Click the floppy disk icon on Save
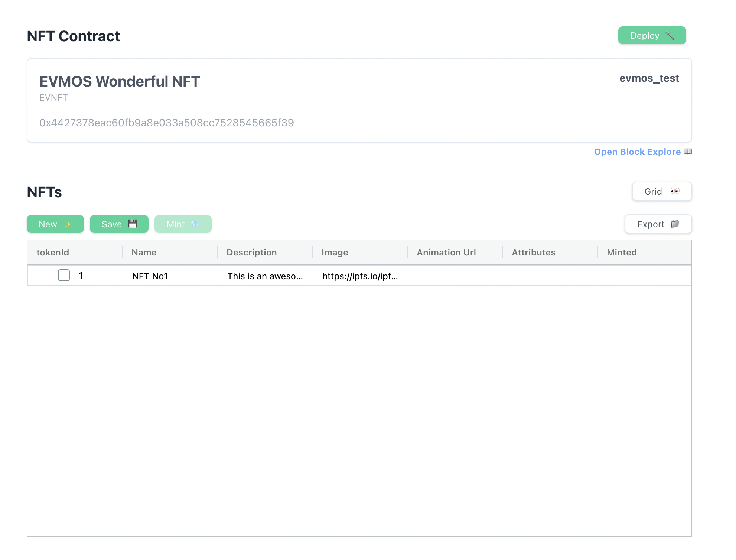Screen dimensions: 736x560 (133, 224)
